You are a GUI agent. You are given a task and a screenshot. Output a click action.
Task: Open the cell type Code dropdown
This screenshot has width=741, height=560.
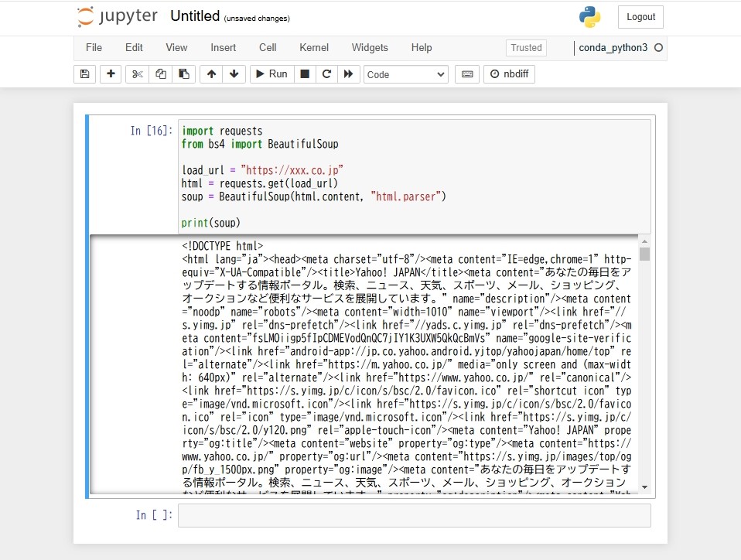[406, 75]
